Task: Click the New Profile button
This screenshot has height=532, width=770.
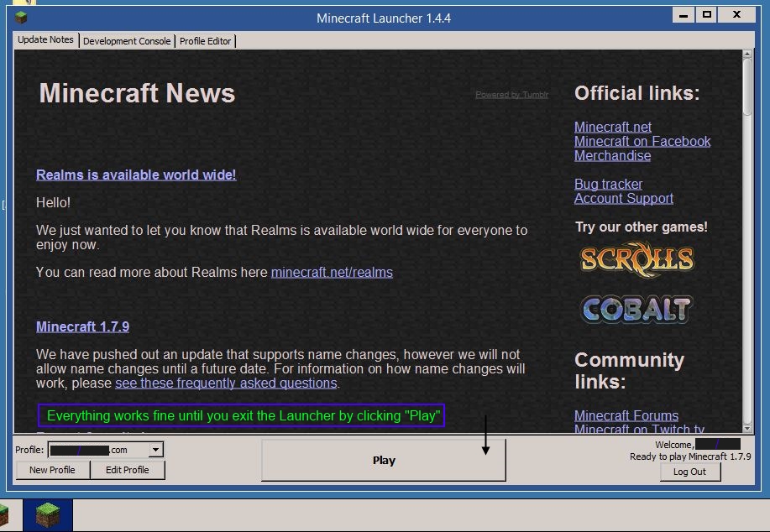Action: pyautogui.click(x=52, y=470)
